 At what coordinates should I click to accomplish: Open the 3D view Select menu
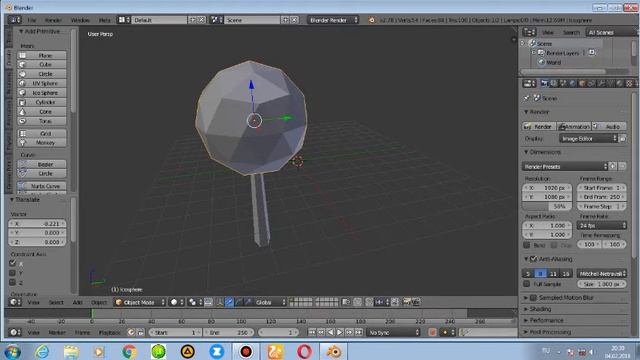(56, 302)
